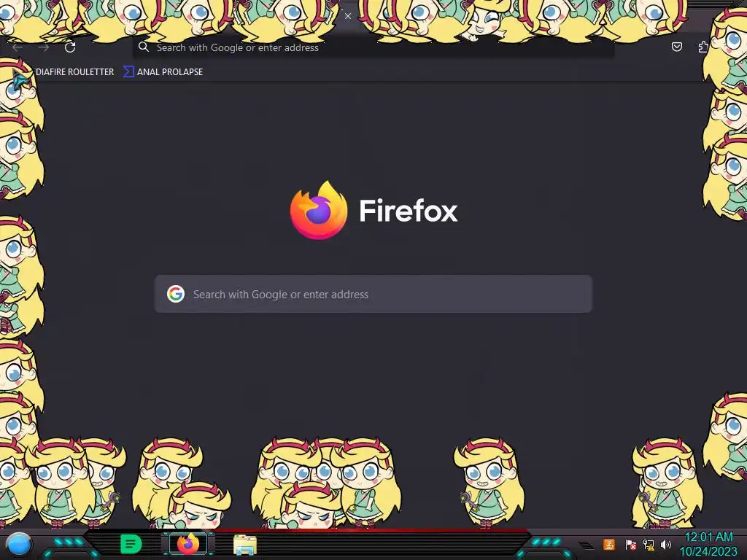Open File Explorer from the taskbar

(x=245, y=545)
